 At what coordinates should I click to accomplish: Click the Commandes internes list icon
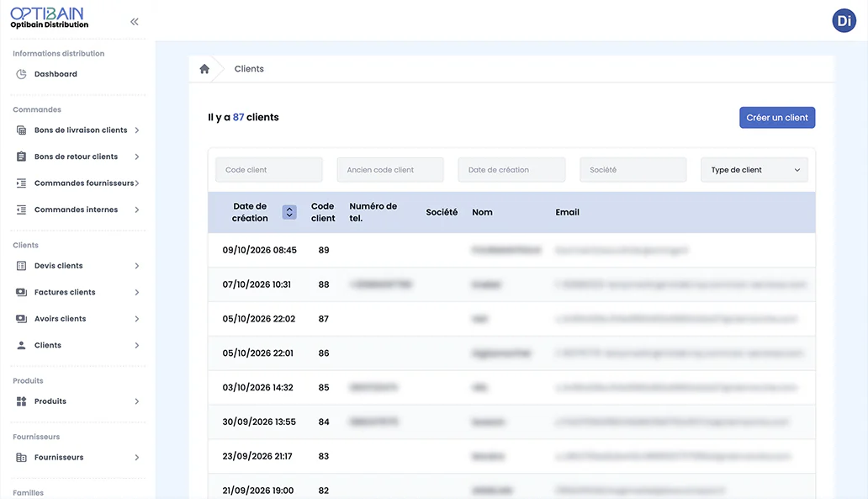(21, 210)
